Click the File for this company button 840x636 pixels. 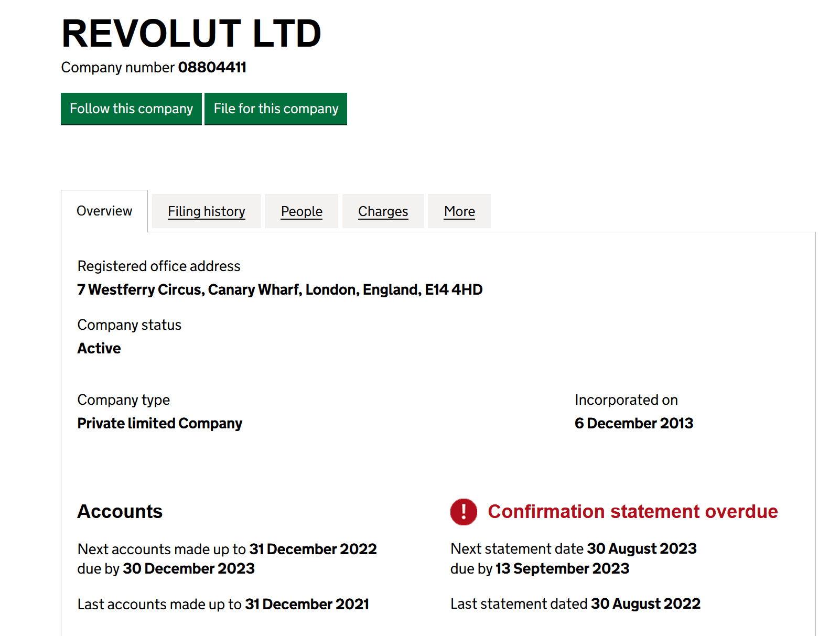[276, 109]
